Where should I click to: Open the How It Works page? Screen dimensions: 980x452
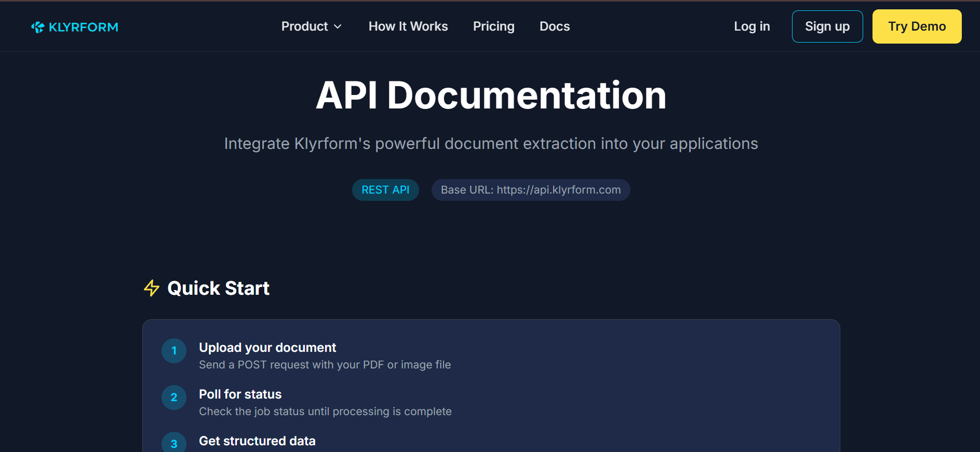[408, 26]
